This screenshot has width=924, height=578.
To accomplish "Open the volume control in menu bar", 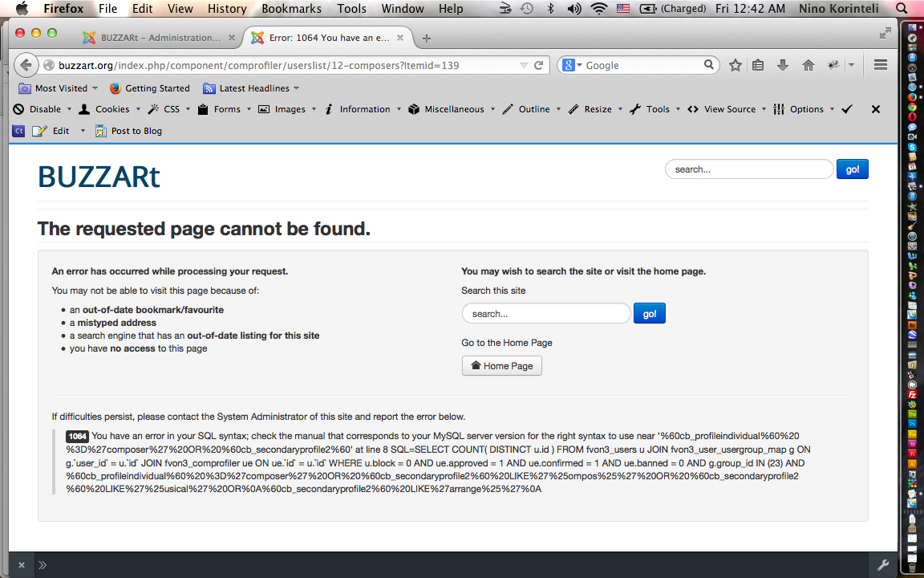I will [x=573, y=8].
